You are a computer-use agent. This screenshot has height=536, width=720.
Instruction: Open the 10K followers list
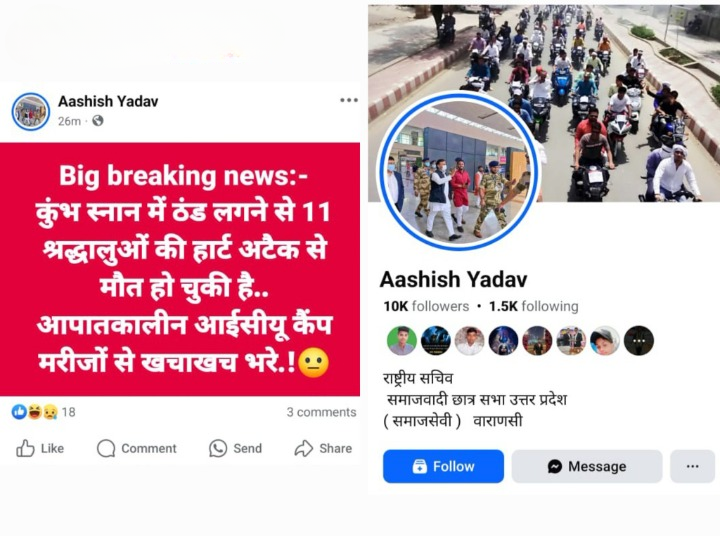pos(426,306)
